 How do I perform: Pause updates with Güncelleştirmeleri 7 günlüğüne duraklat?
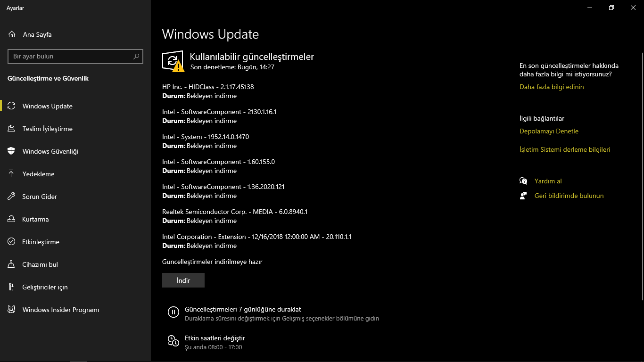click(243, 310)
